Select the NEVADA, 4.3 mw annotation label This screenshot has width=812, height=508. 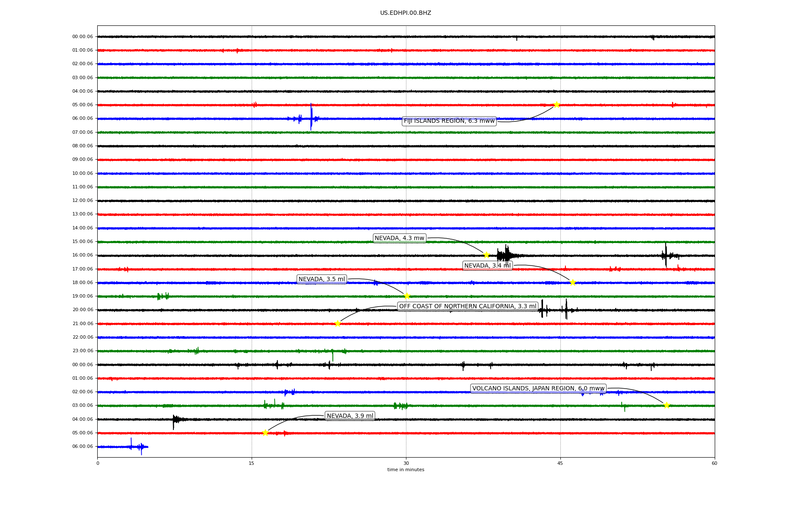(399, 238)
